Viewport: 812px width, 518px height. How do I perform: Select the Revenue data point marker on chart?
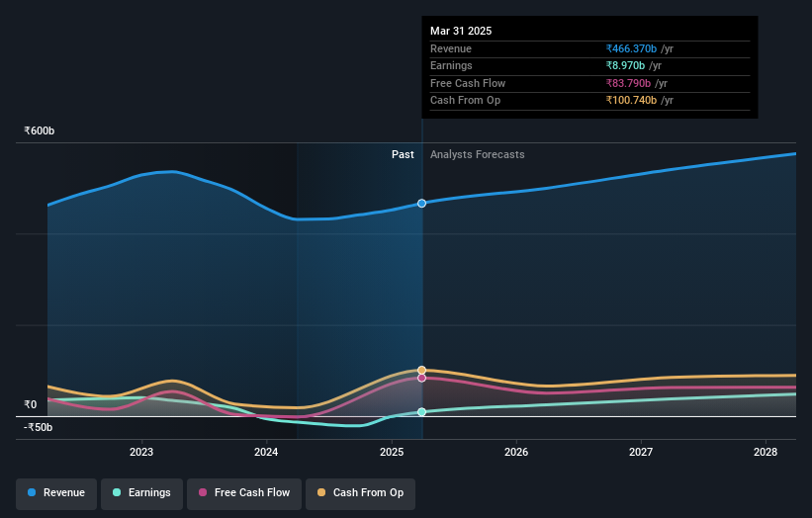click(x=422, y=204)
